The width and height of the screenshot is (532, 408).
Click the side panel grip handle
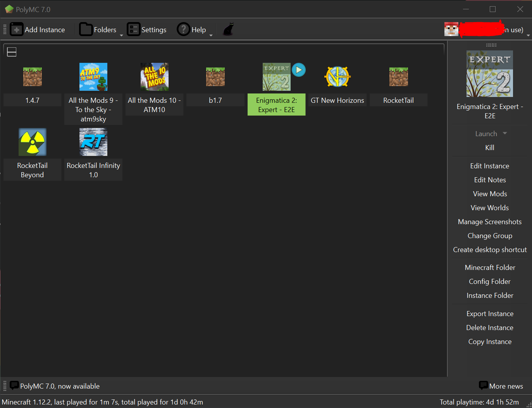point(491,45)
